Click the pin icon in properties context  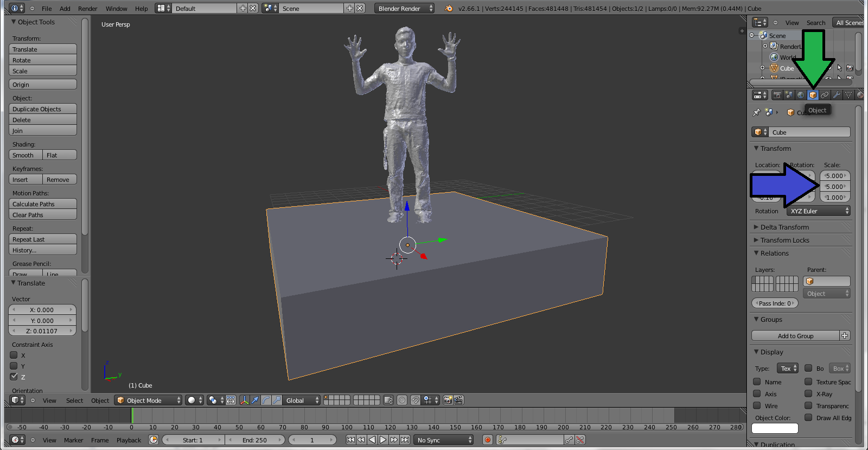tap(756, 112)
